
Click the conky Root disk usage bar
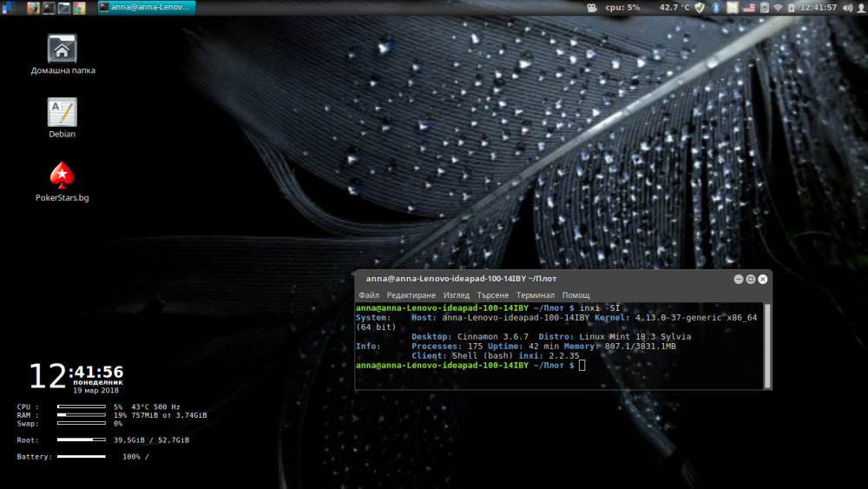tap(82, 439)
